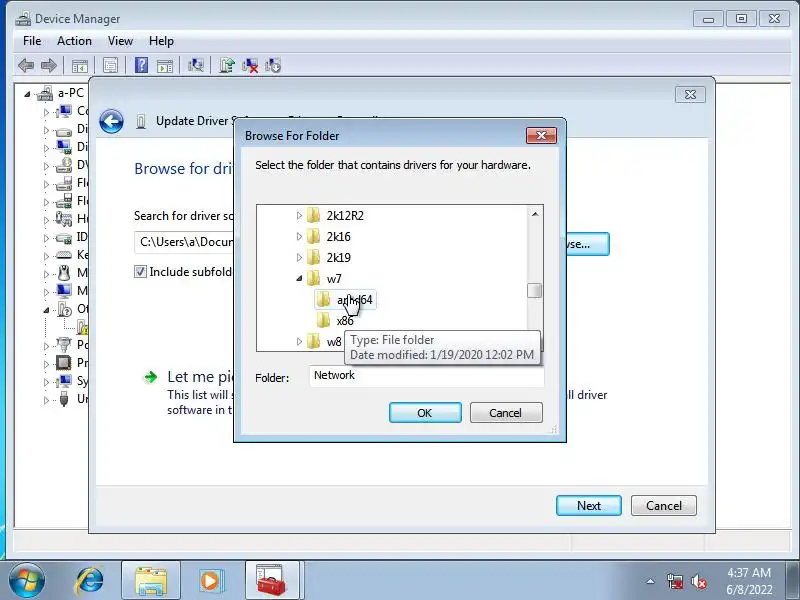Select the a-PC root computer icon
This screenshot has width=800, height=600.
(45, 93)
